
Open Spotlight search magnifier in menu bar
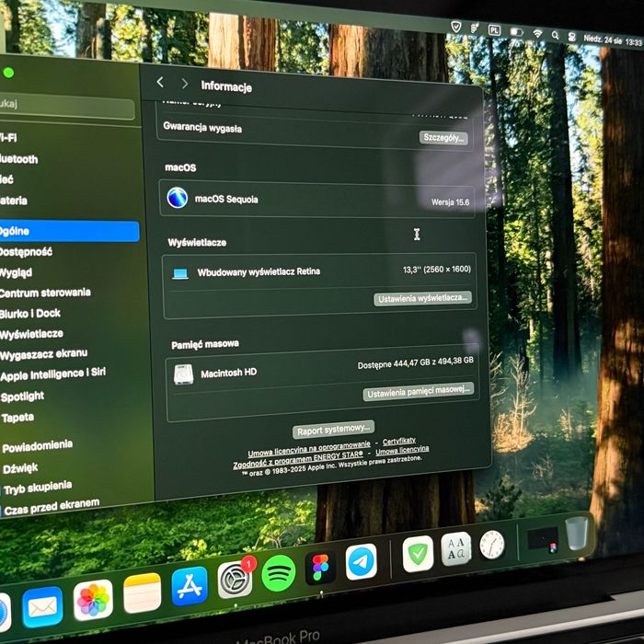(555, 36)
